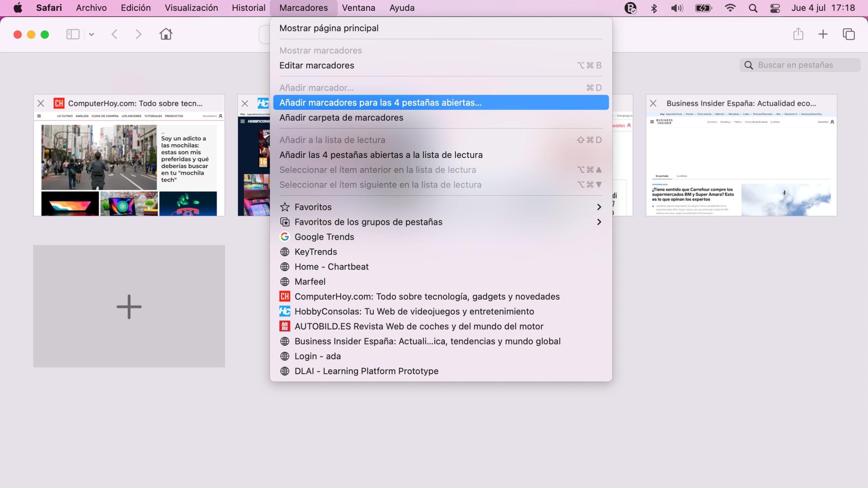Close the HobbyConsolas tab thumbnail
This screenshot has height=488, width=868.
[x=245, y=104]
